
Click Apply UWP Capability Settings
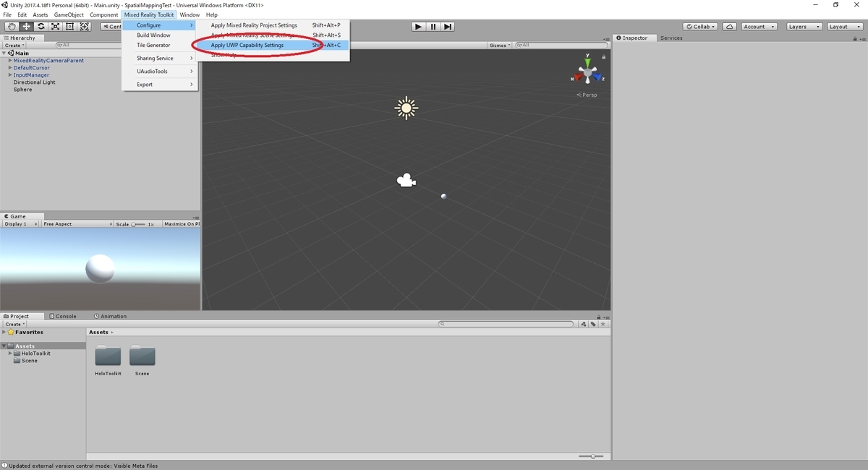[273, 45]
